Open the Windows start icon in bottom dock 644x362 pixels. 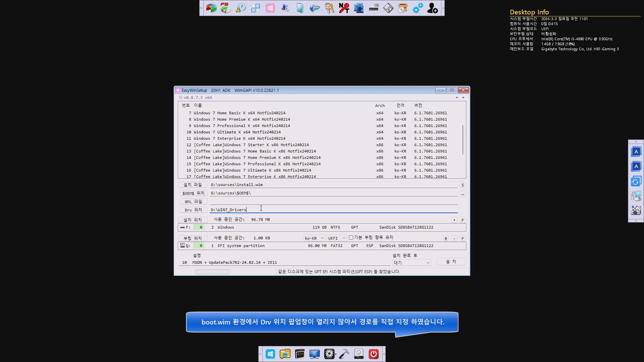[x=270, y=354]
